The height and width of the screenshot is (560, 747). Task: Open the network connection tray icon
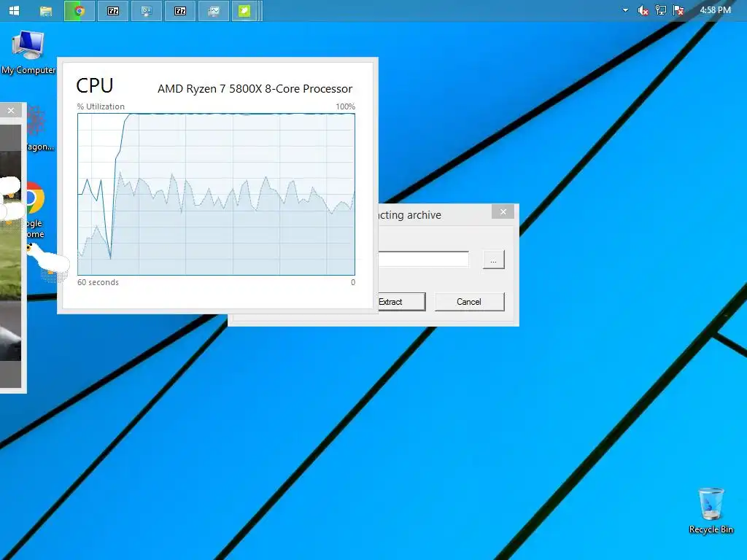[x=660, y=10]
